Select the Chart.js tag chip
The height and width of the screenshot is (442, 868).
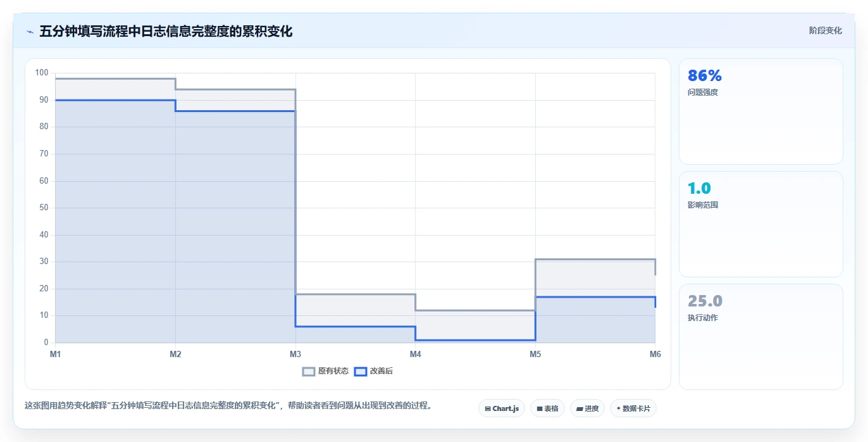click(502, 408)
